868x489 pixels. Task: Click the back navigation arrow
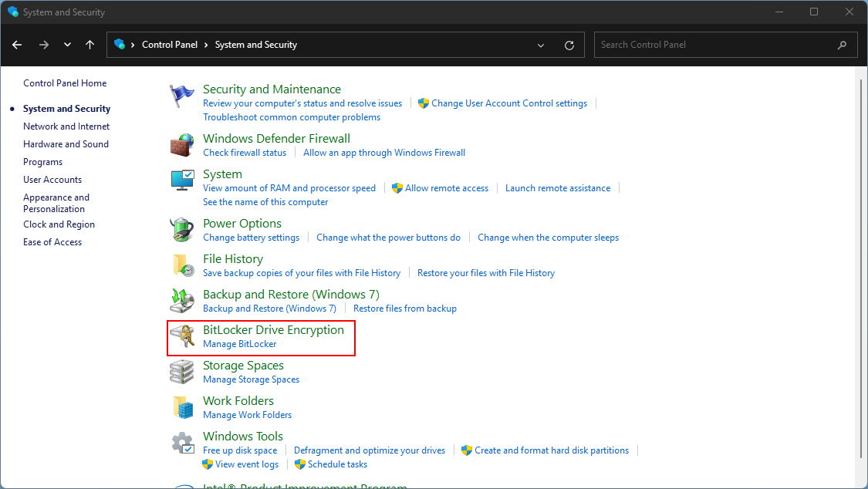pos(17,45)
